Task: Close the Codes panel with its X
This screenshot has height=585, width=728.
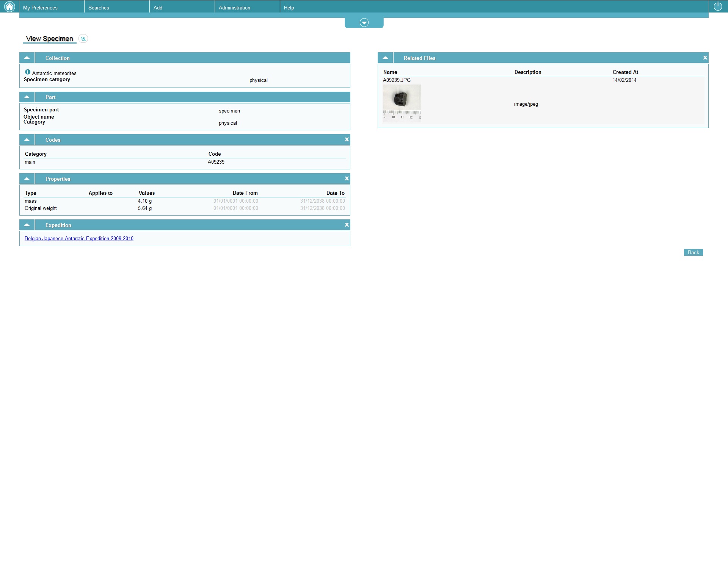Action: point(347,140)
